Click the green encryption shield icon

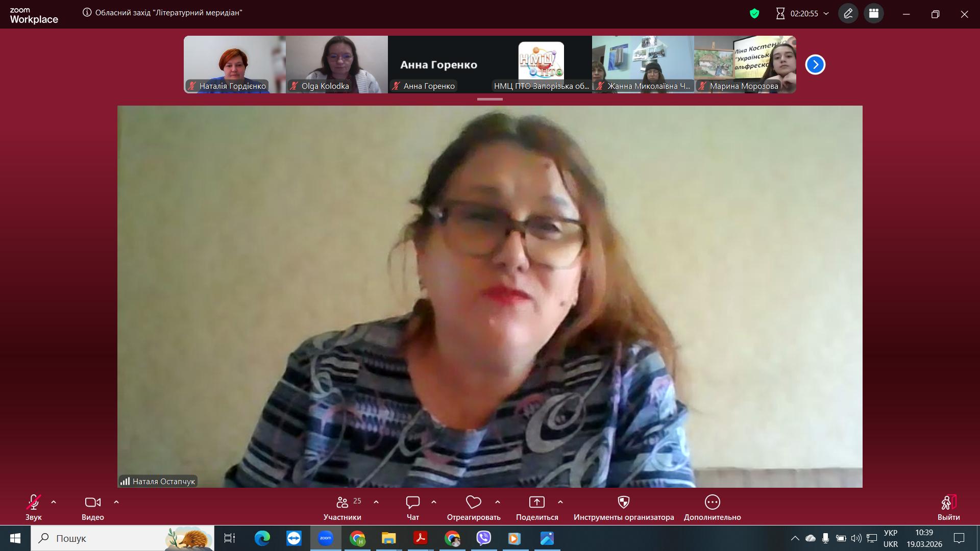click(754, 14)
